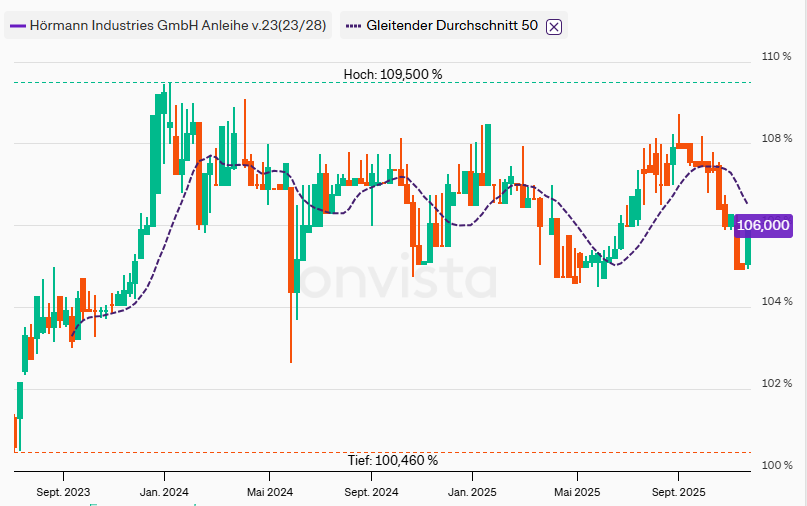Select the Sept. 2024 date axis label
The image size is (807, 506).
click(x=371, y=492)
